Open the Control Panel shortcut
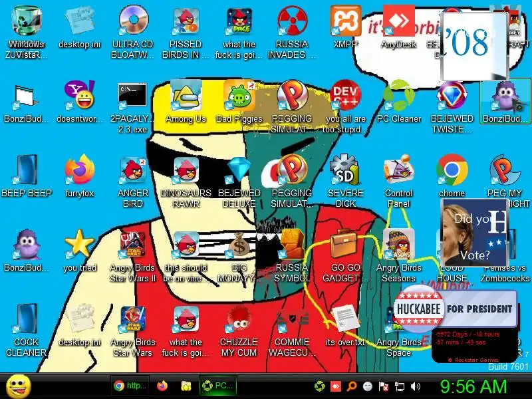 point(398,170)
